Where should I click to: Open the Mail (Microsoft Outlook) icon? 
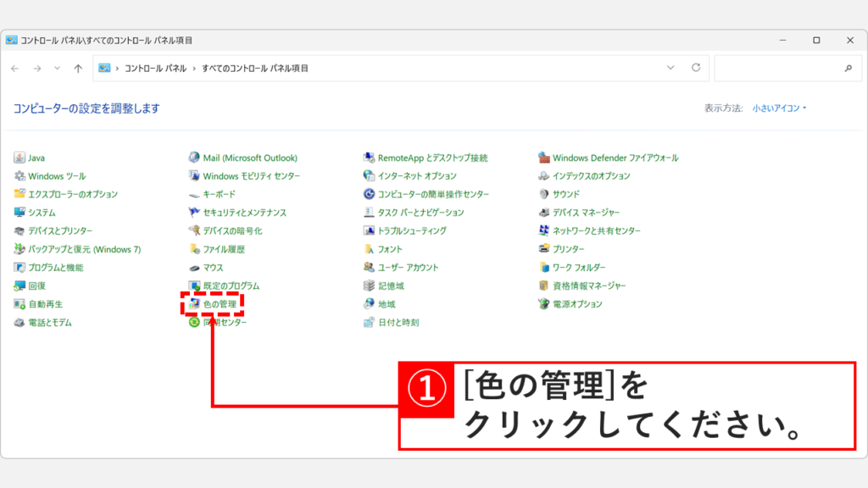click(194, 158)
